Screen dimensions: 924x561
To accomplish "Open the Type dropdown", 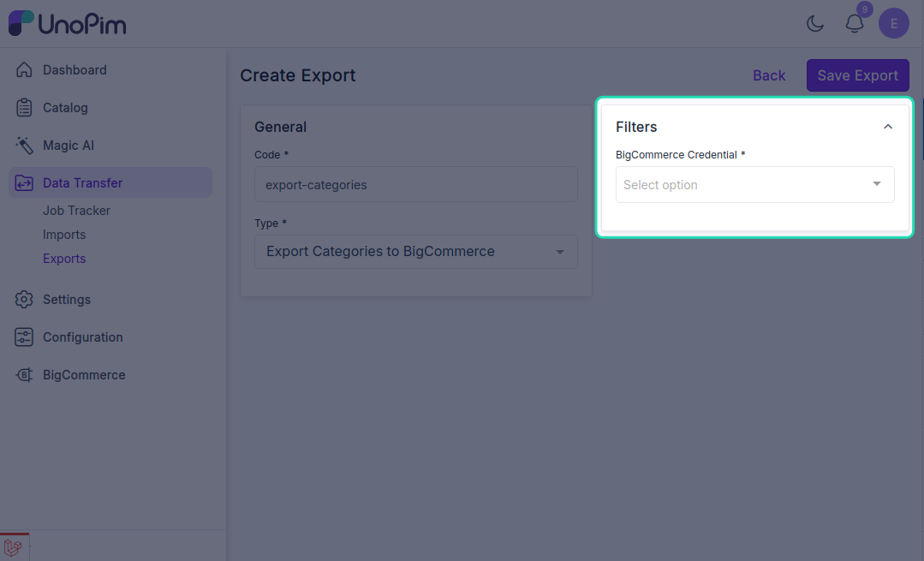I will point(416,252).
